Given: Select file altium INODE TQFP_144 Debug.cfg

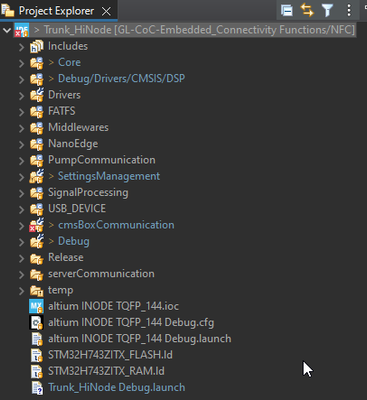Looking at the screenshot, I should coord(131,323).
